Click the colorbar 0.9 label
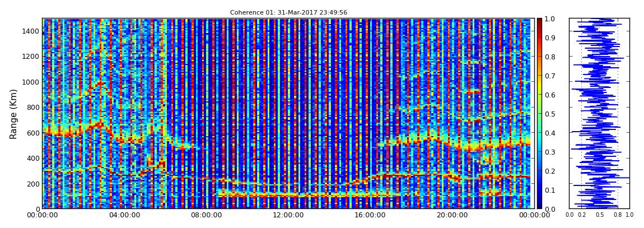The image size is (644, 228). [549, 38]
